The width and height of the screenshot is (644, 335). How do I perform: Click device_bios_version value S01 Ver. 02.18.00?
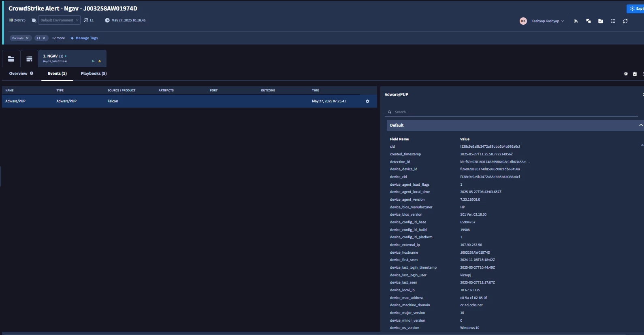coord(473,214)
